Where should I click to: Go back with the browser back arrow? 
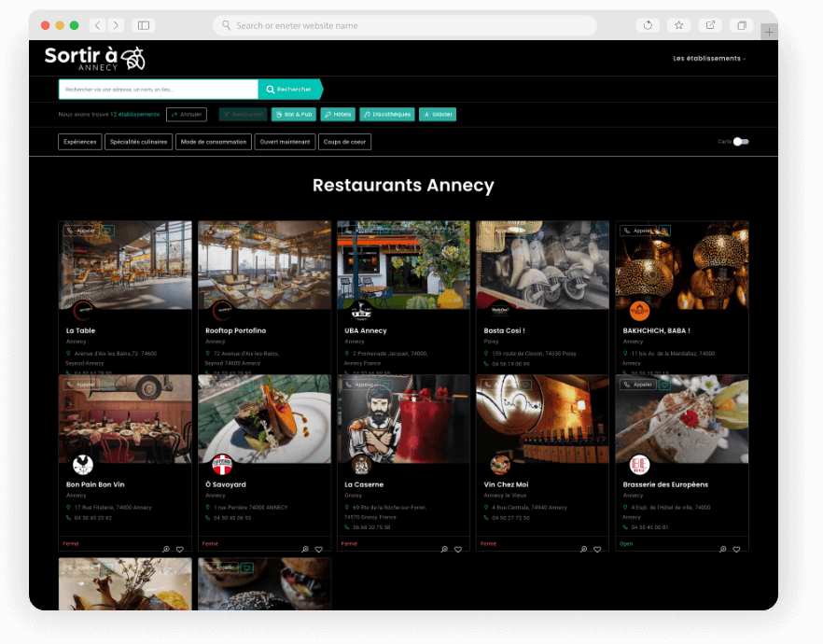97,25
